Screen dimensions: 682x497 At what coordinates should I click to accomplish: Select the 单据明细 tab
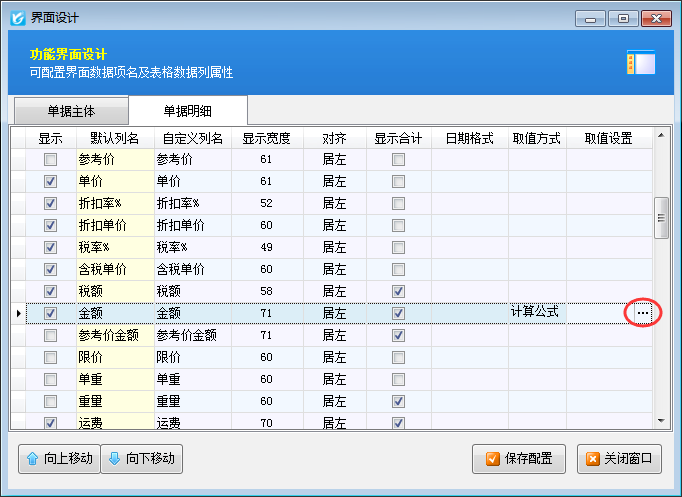point(188,111)
